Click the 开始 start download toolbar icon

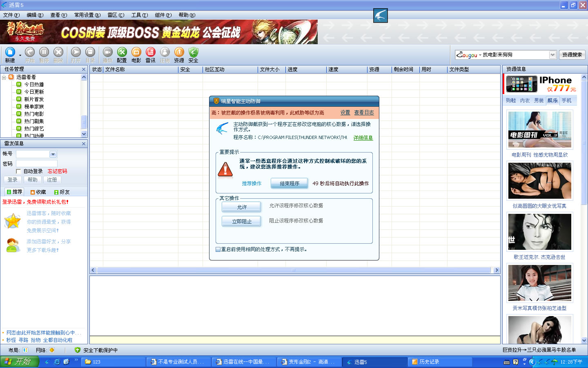30,52
